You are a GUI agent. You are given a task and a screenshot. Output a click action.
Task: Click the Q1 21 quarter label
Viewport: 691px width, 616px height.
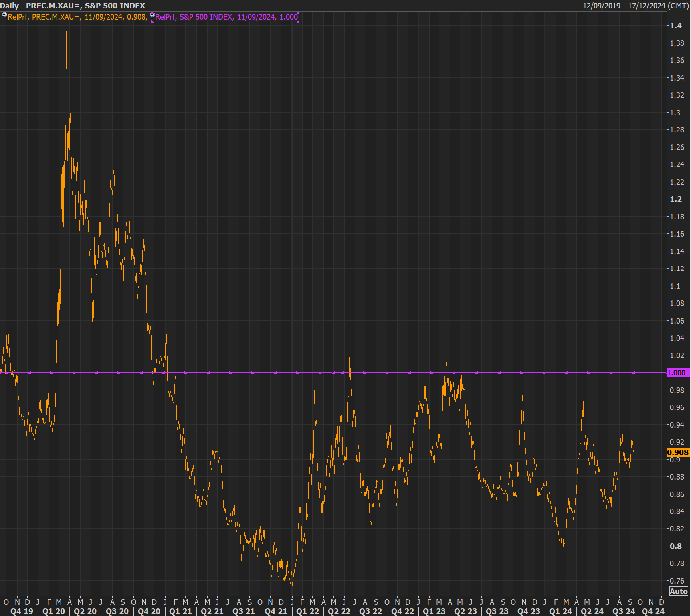coord(180,611)
